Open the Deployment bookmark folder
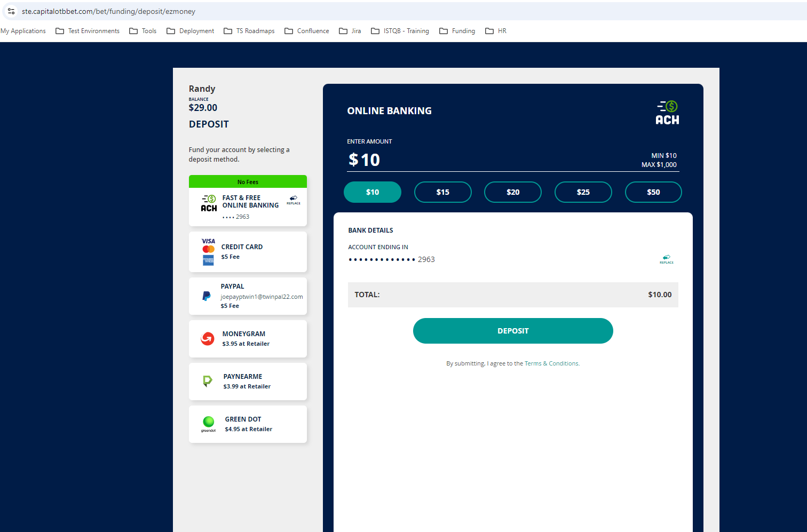 coord(191,31)
